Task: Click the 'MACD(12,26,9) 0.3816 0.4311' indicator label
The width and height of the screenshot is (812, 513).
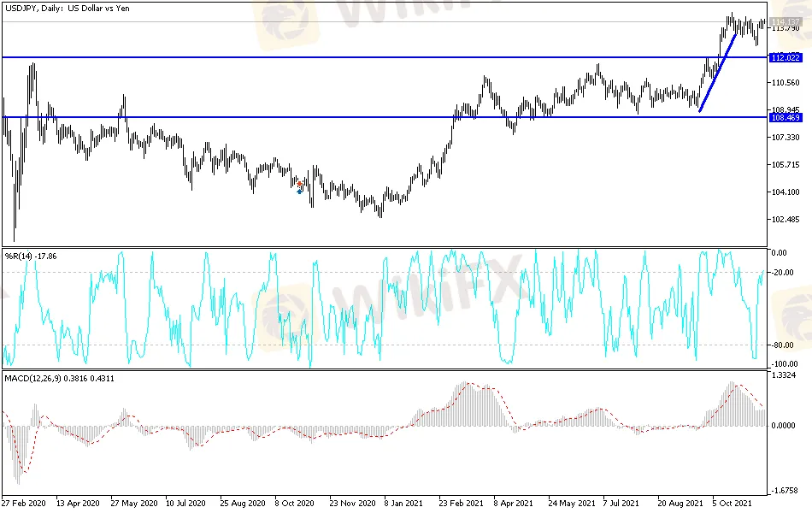Action: point(60,378)
